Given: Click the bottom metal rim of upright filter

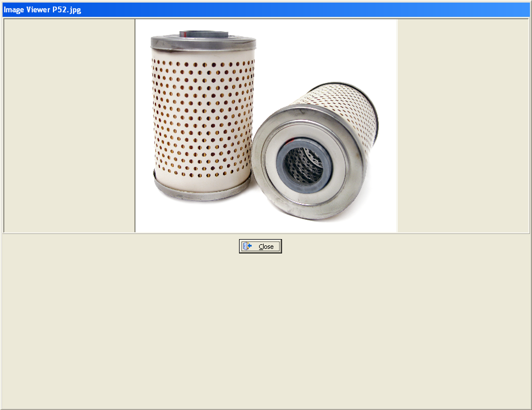Looking at the screenshot, I should (x=202, y=192).
